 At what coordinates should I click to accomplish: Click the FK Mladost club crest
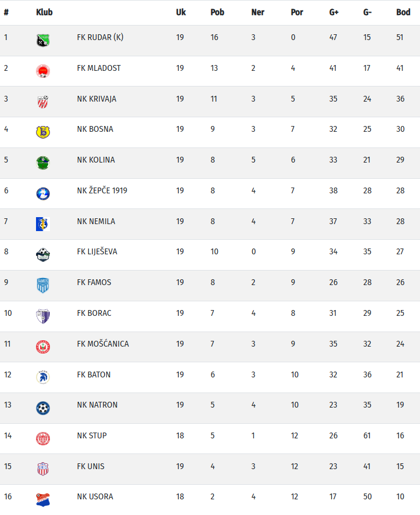(x=43, y=71)
